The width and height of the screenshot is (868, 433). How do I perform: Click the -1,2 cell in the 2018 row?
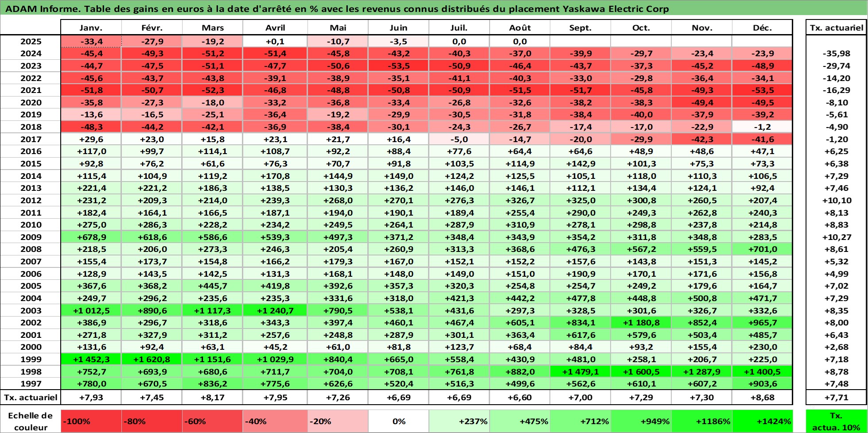762,127
